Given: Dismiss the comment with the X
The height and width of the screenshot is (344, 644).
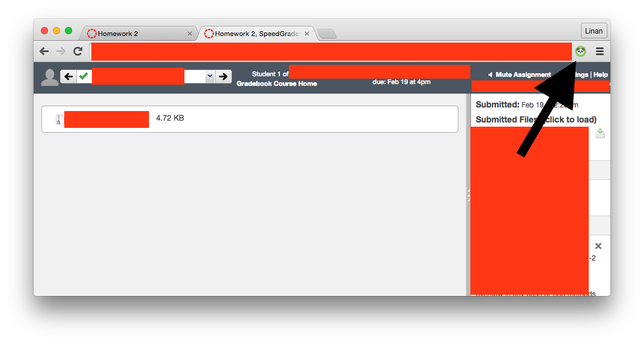Looking at the screenshot, I should (598, 246).
